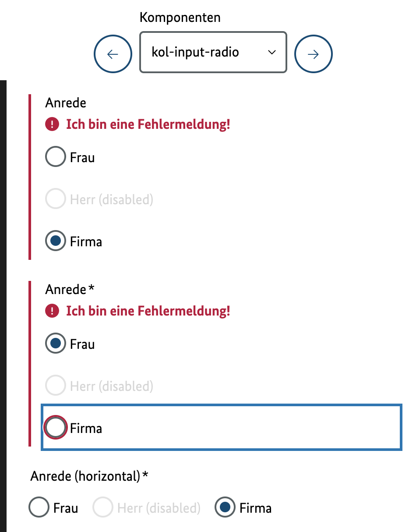Viewport: 409px width, 532px height.
Task: Click the left arrow navigation icon
Action: pos(113,53)
